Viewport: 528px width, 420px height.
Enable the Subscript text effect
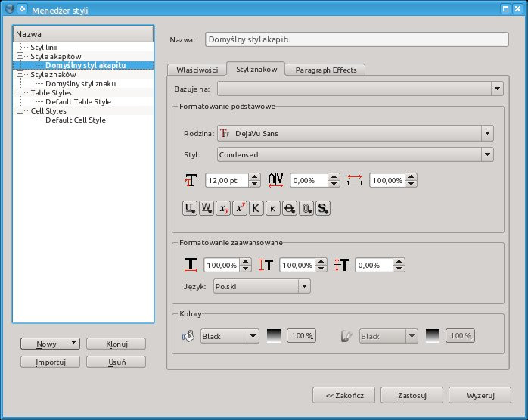pos(223,208)
